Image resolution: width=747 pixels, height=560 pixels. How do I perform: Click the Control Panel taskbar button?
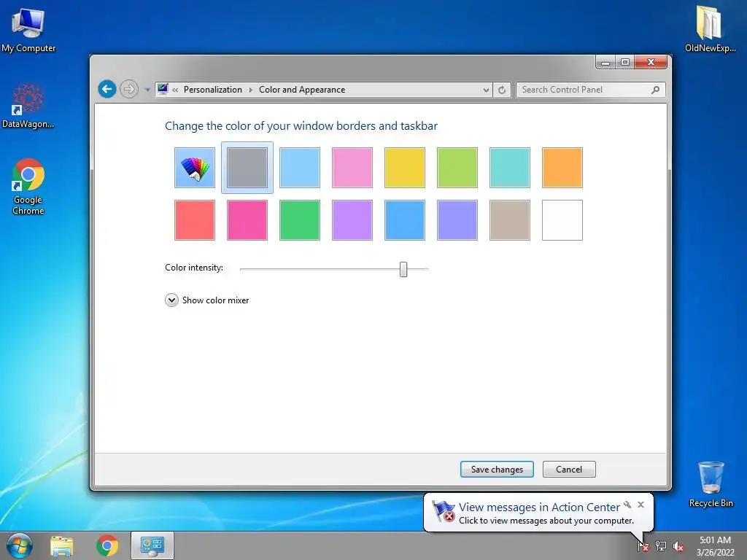pyautogui.click(x=152, y=545)
